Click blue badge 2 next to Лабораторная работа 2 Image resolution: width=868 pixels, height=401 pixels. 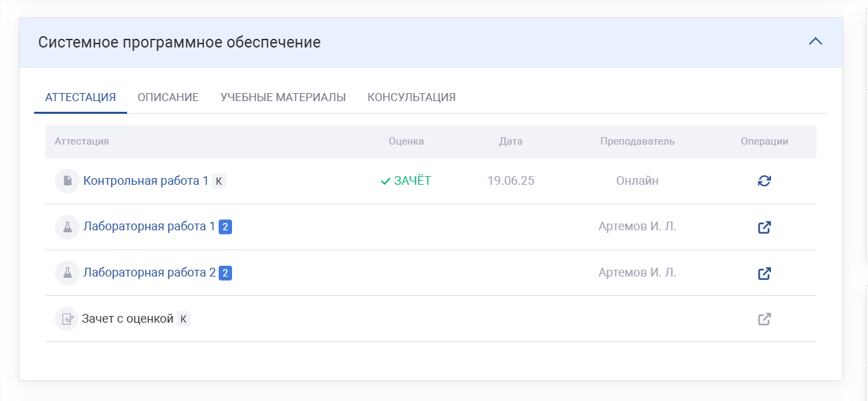pos(225,273)
